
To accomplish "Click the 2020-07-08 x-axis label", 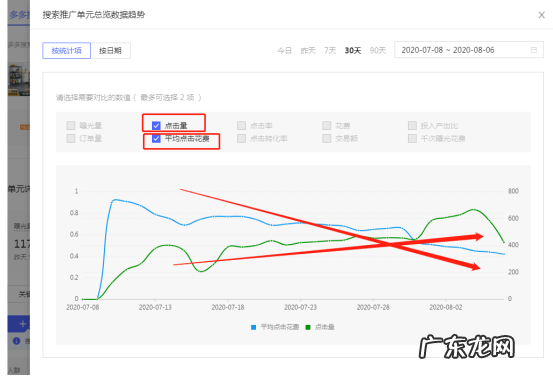I will (x=83, y=307).
